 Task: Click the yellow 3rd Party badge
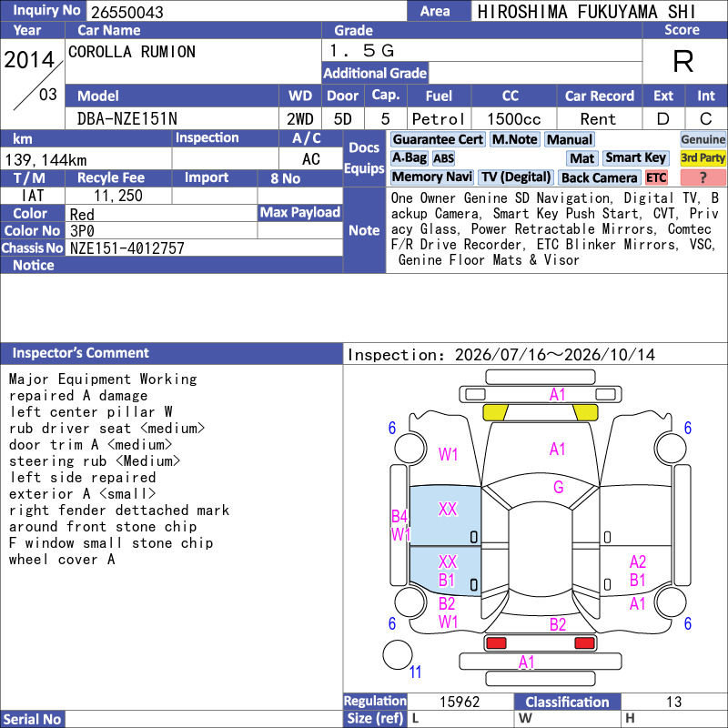click(x=703, y=157)
